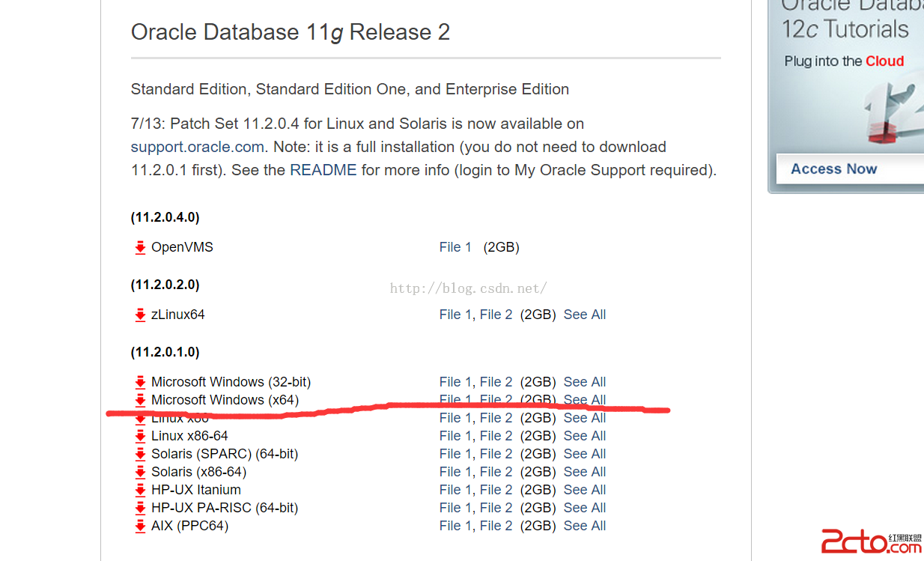Click the Access Now button in the banner
This screenshot has width=924, height=561.
(x=834, y=169)
